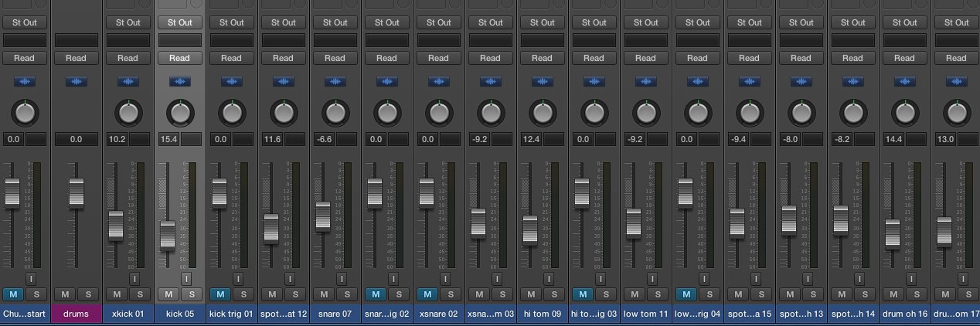The image size is (980, 326).
Task: Enable input monitoring (I) on xkick 01
Action: pos(134,278)
